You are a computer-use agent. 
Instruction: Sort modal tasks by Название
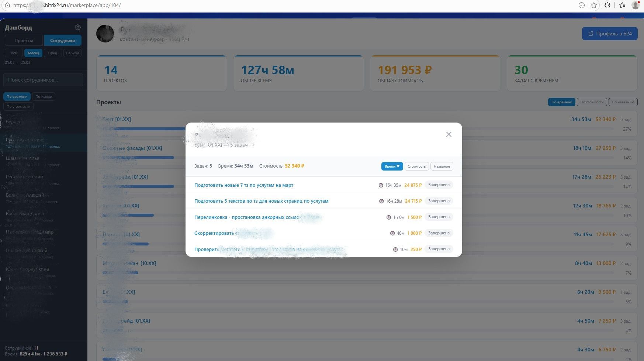click(x=442, y=166)
